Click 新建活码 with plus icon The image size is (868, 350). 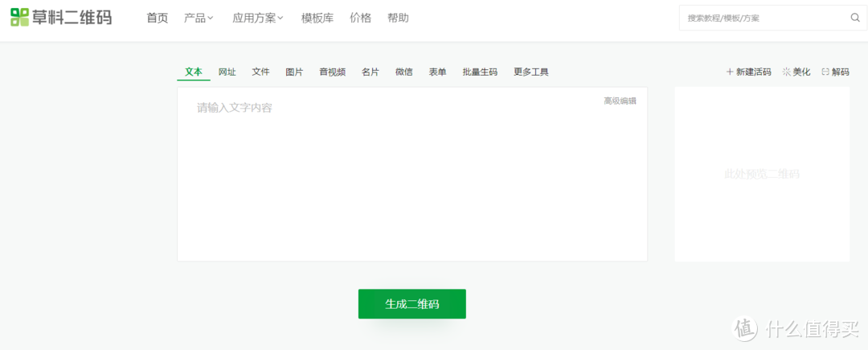click(748, 72)
